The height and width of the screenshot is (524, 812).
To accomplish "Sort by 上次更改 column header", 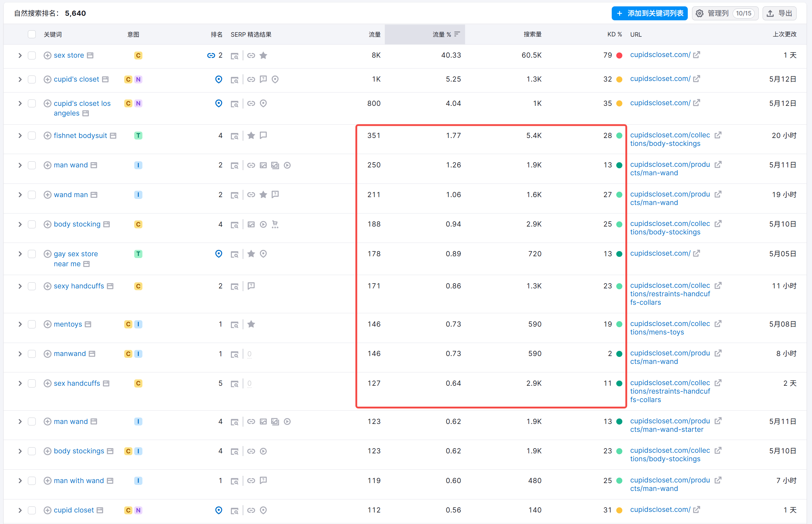I will pyautogui.click(x=784, y=34).
